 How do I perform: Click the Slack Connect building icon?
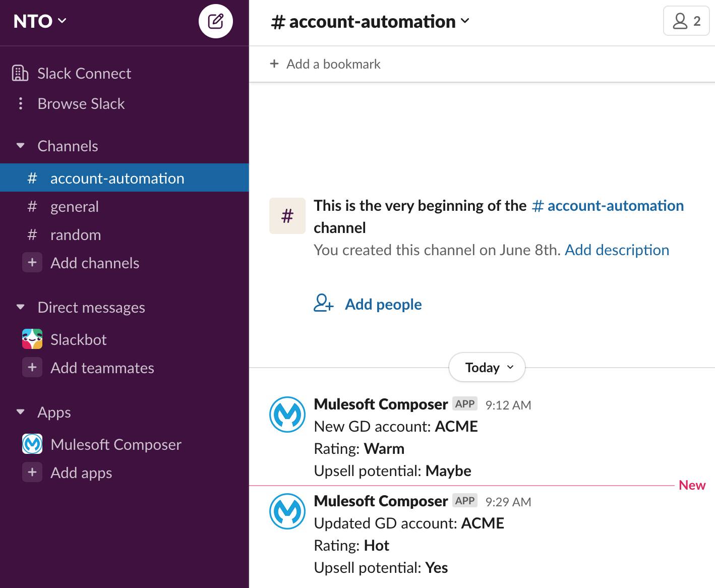(x=20, y=73)
